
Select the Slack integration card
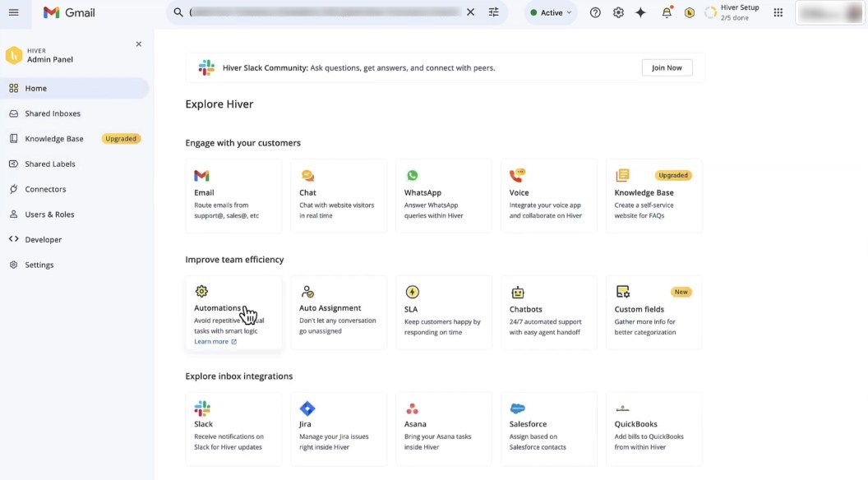233,428
